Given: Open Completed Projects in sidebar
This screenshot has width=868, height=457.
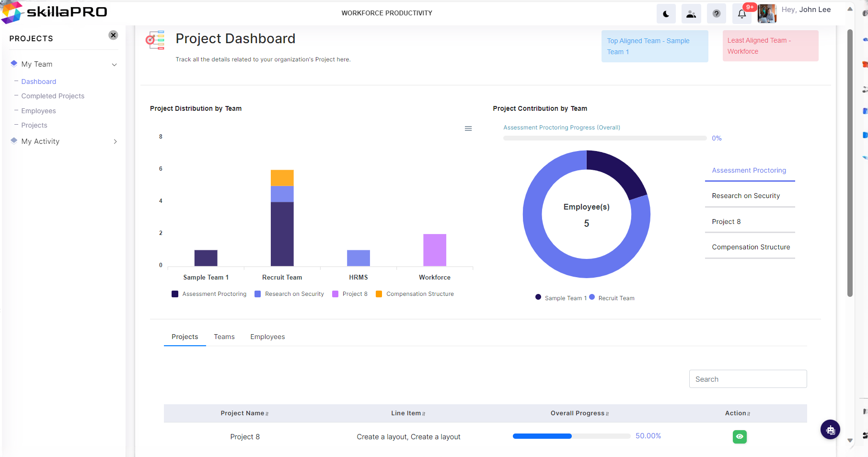Looking at the screenshot, I should coord(53,96).
